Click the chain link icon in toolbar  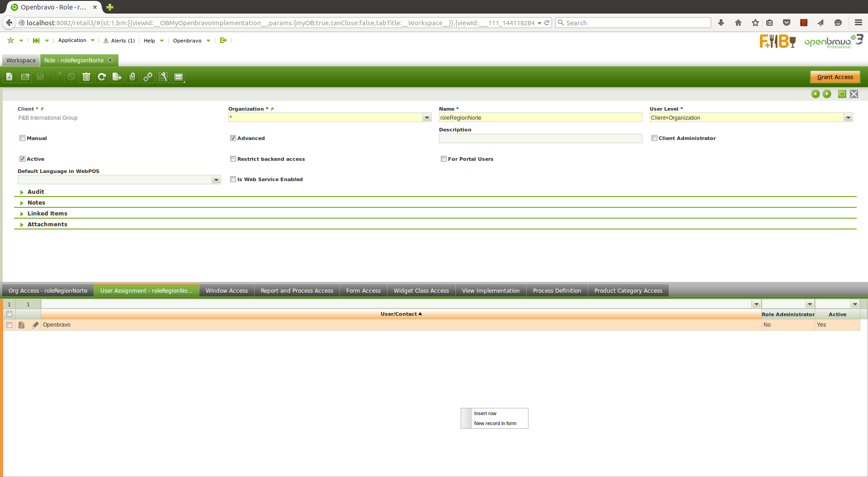coord(148,77)
